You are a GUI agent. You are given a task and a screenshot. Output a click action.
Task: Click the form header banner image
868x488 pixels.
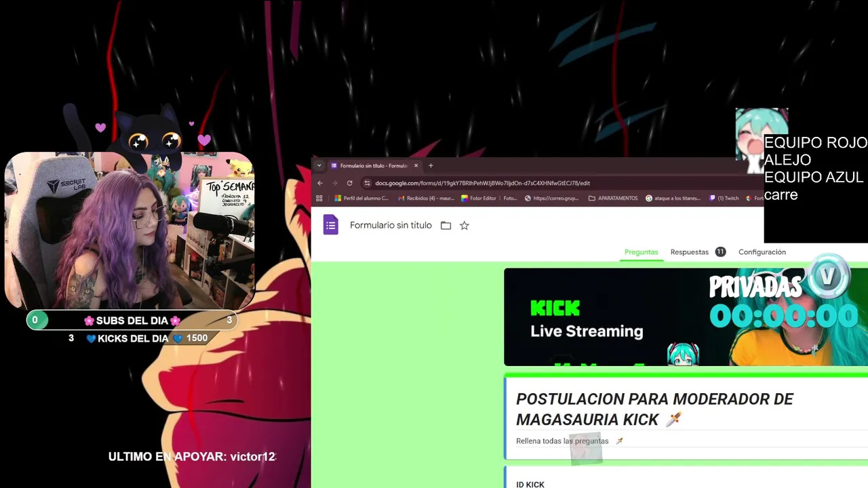(686, 317)
